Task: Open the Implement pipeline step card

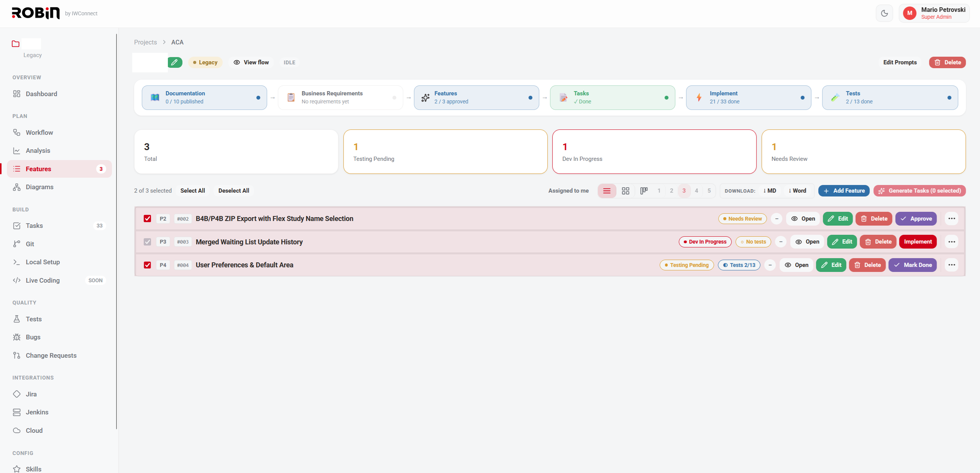Action: (x=749, y=98)
